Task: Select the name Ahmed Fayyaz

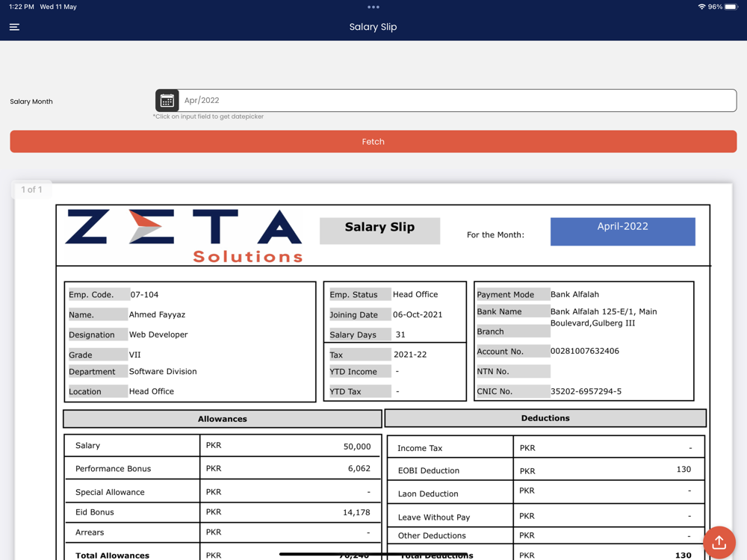Action: coord(157,315)
